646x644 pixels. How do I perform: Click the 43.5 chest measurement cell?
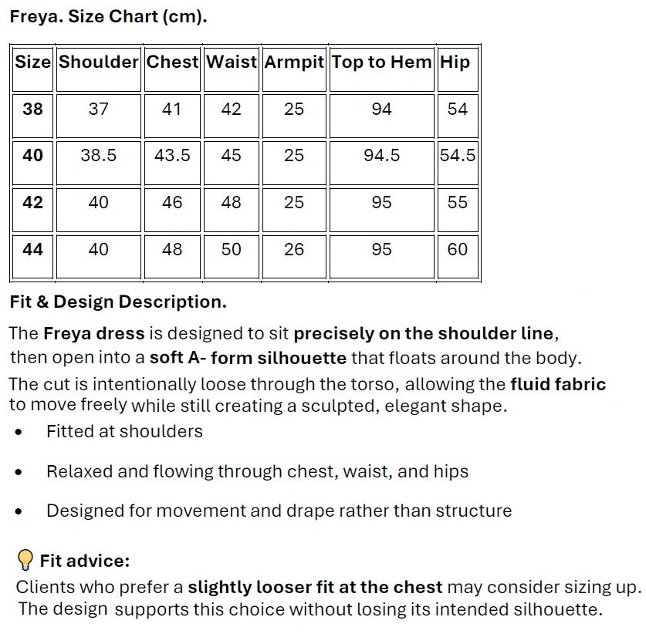(172, 156)
